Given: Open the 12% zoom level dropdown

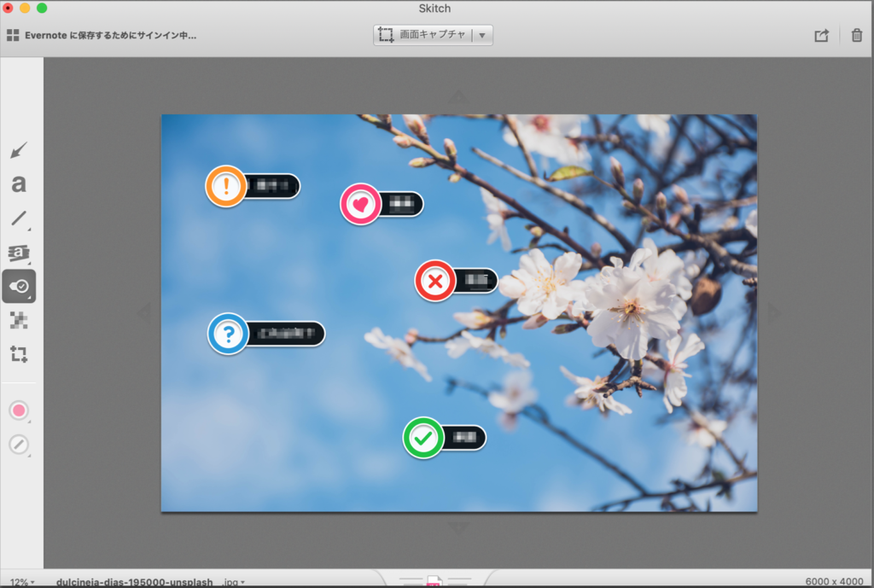Looking at the screenshot, I should (21, 581).
